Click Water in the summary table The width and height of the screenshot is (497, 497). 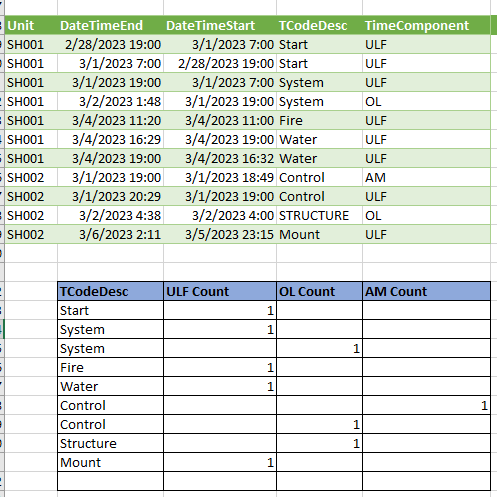[110, 386]
